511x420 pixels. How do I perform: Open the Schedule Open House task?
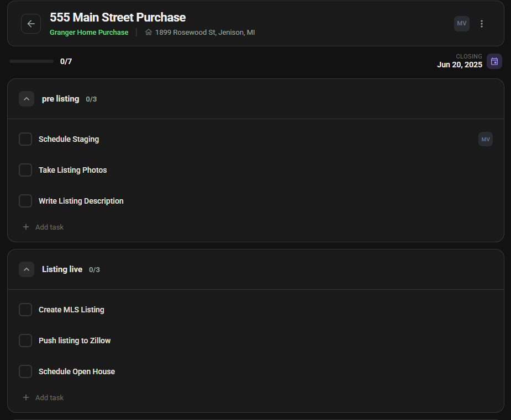pyautogui.click(x=77, y=371)
